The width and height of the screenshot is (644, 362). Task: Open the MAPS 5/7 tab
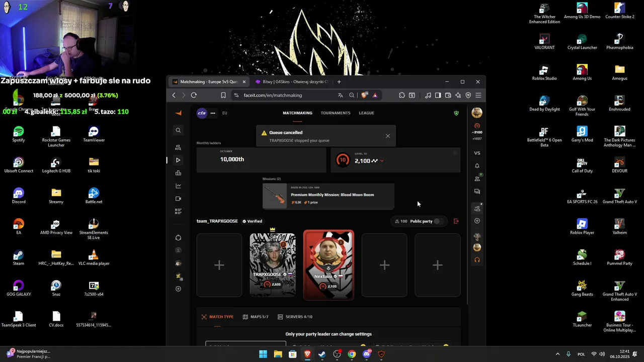pyautogui.click(x=256, y=317)
